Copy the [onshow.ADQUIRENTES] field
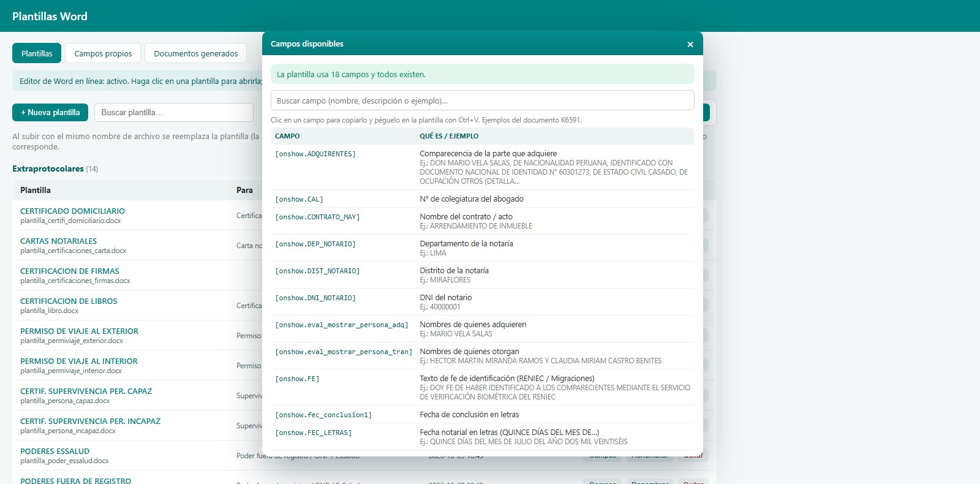This screenshot has width=980, height=484. pos(315,154)
